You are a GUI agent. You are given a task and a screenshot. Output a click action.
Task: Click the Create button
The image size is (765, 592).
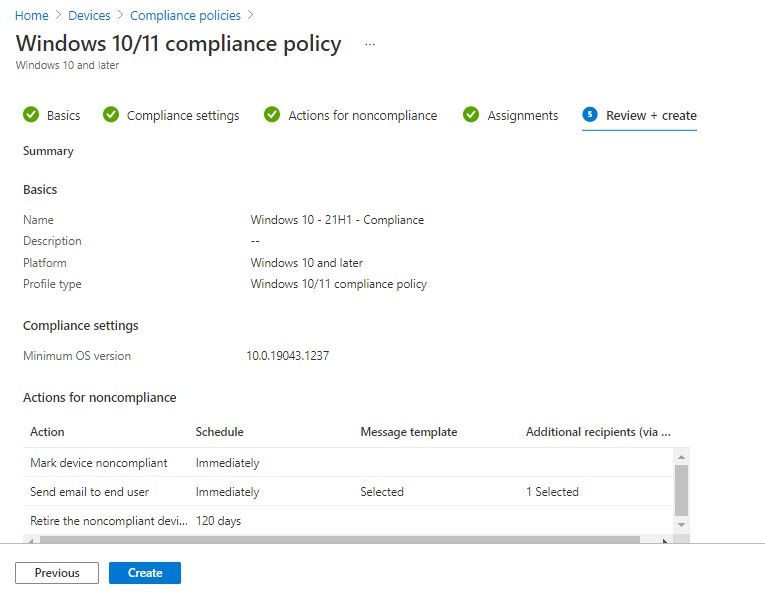(145, 572)
